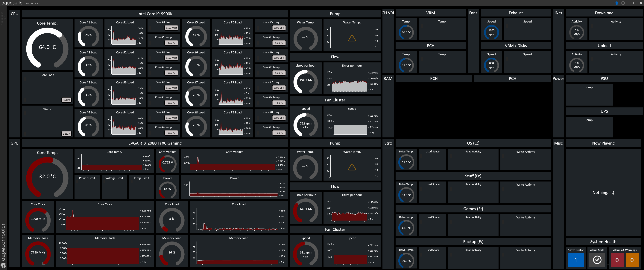This screenshot has width=644, height=270.
Task: Click the aquacomputer logo at sidebar bottom
Action: tap(3, 265)
